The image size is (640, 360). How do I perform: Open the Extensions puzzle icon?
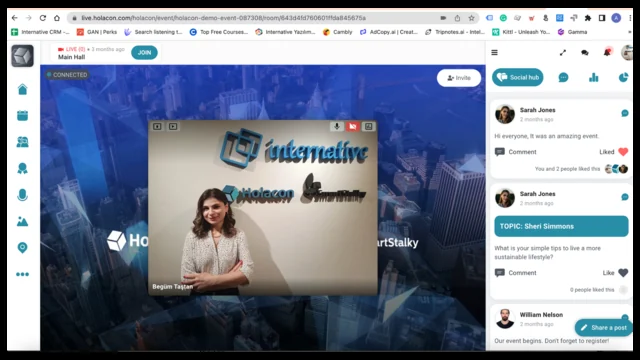click(588, 18)
